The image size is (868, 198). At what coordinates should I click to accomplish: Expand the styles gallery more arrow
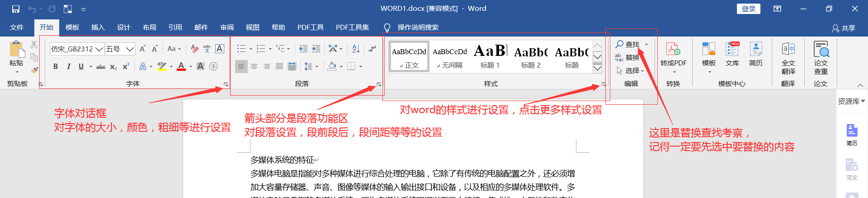coord(597,68)
